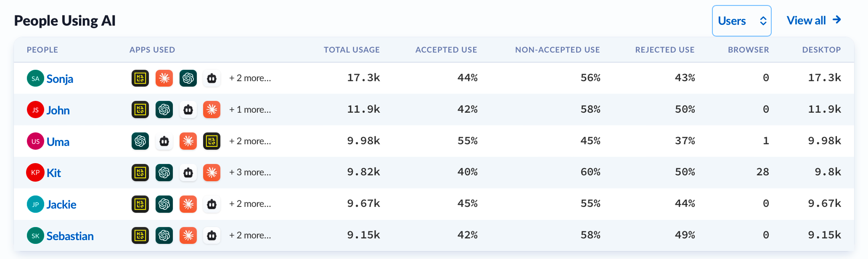Viewport: 868px width, 259px height.
Task: Click Sonja's SA avatar badge
Action: pyautogui.click(x=35, y=79)
